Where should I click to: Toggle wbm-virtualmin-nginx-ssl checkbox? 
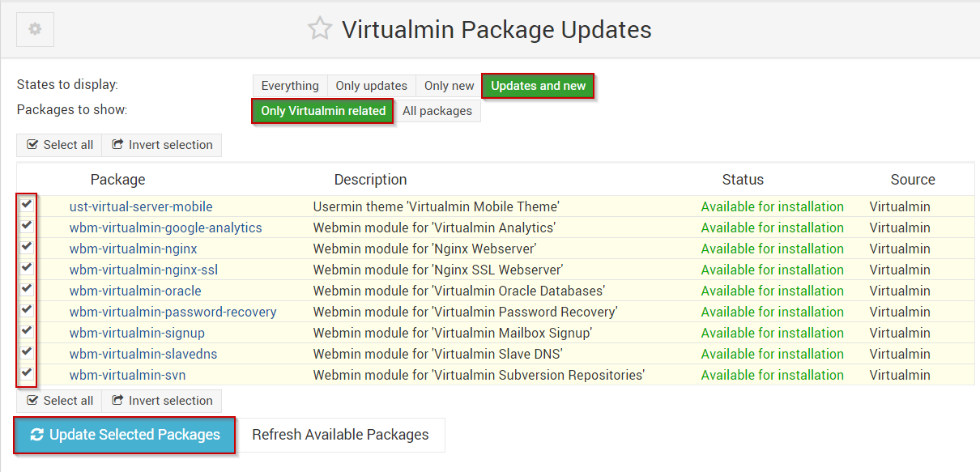(27, 267)
